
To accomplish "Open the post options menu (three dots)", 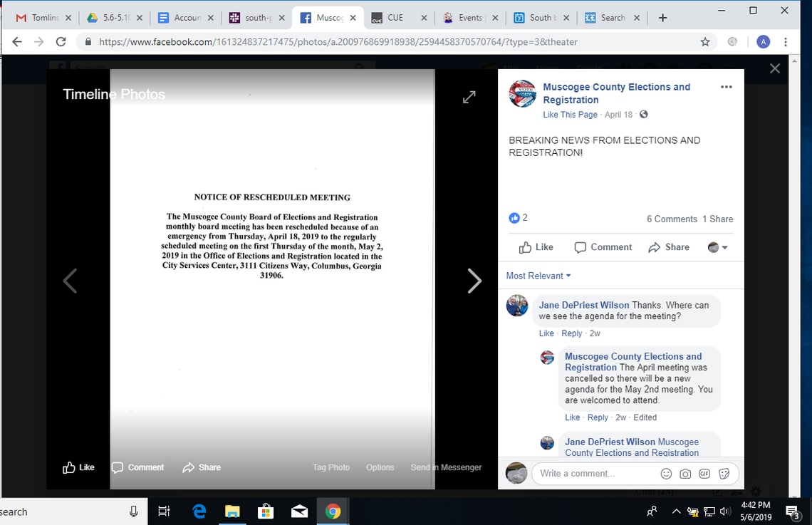I will pos(726,86).
